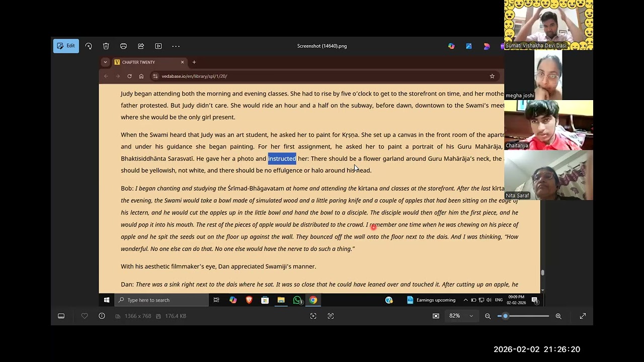Image resolution: width=644 pixels, height=362 pixels.
Task: Click the 176.4 KB file size text
Action: point(176,316)
